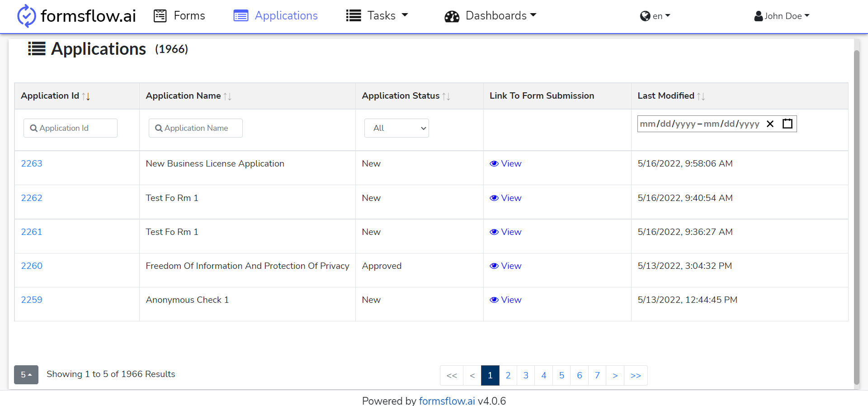868x406 pixels.
Task: Go to last page with >> button
Action: [x=636, y=376]
